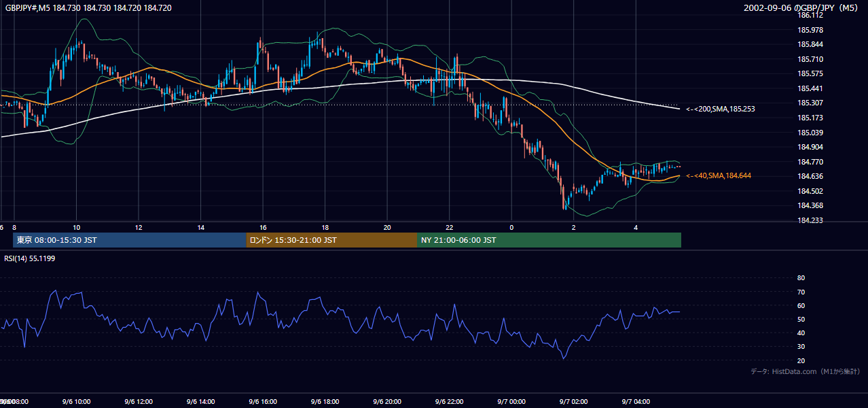Image resolution: width=868 pixels, height=408 pixels.
Task: Click bottom date label 9/6 16:00
Action: (263, 402)
